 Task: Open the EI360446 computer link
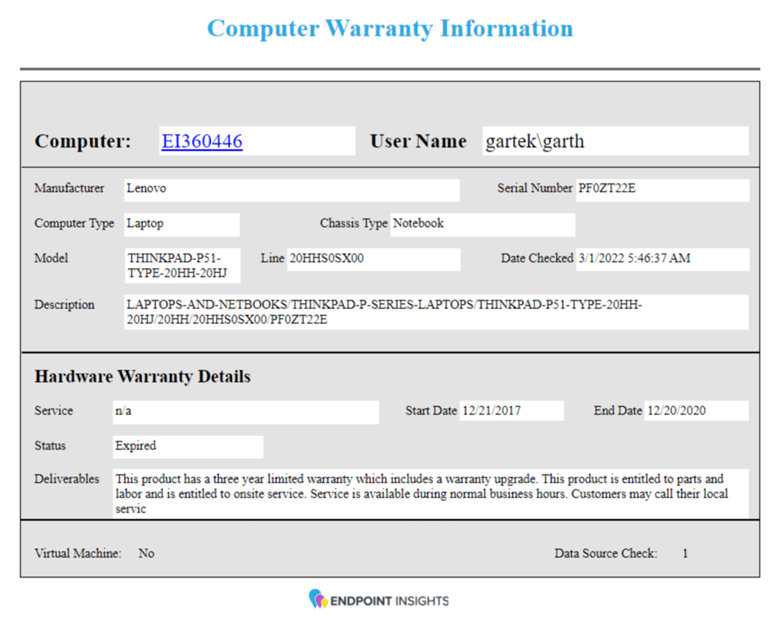(202, 141)
